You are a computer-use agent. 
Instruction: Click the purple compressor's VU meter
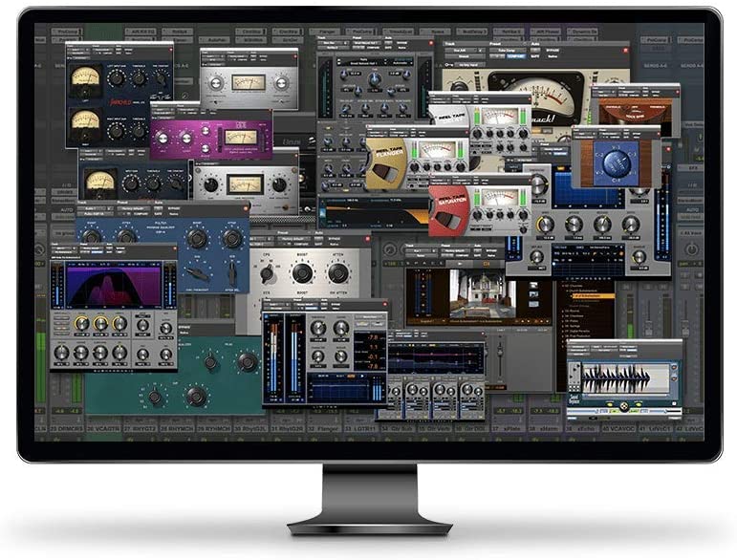point(239,136)
